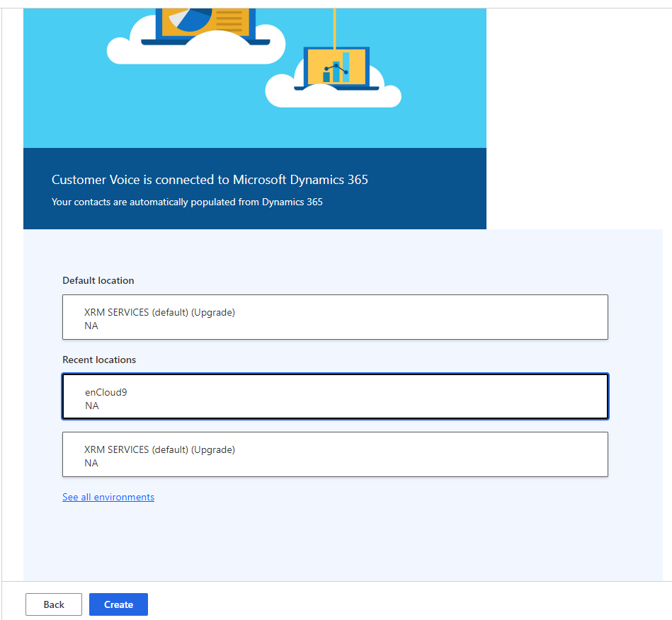Image resolution: width=672 pixels, height=620 pixels.
Task: Select enCloud9 under Recent locations
Action: pos(335,396)
